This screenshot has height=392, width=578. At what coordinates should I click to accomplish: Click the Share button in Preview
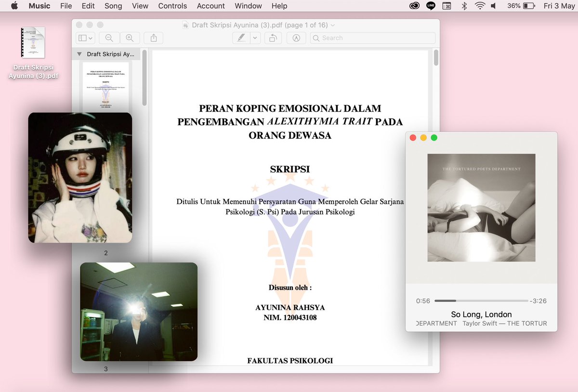pos(154,38)
